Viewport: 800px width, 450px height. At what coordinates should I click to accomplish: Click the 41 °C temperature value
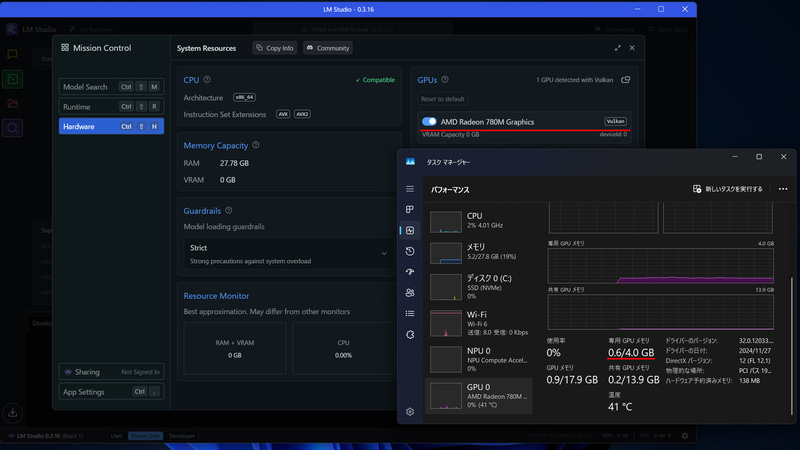tap(620, 407)
